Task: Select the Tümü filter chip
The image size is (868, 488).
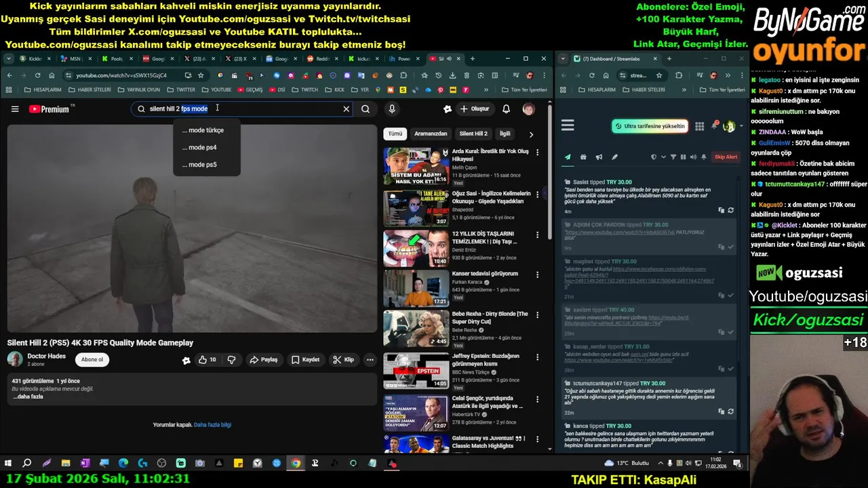Action: [395, 134]
